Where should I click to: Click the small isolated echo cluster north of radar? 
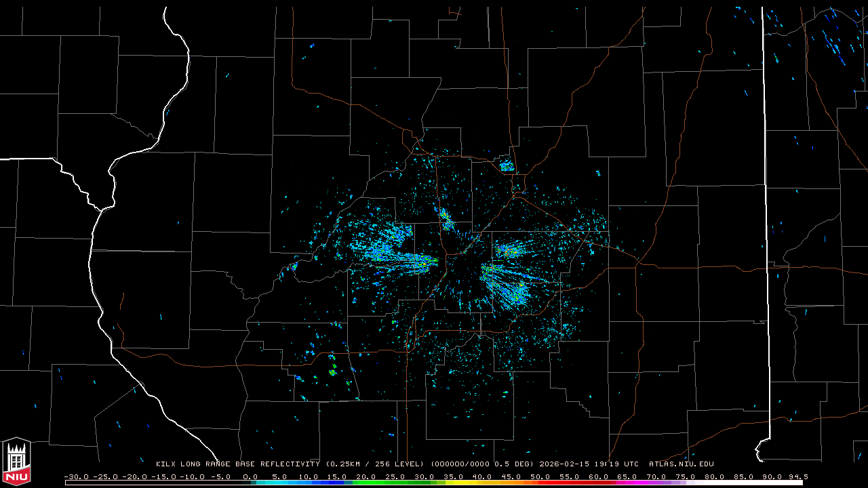[x=507, y=165]
